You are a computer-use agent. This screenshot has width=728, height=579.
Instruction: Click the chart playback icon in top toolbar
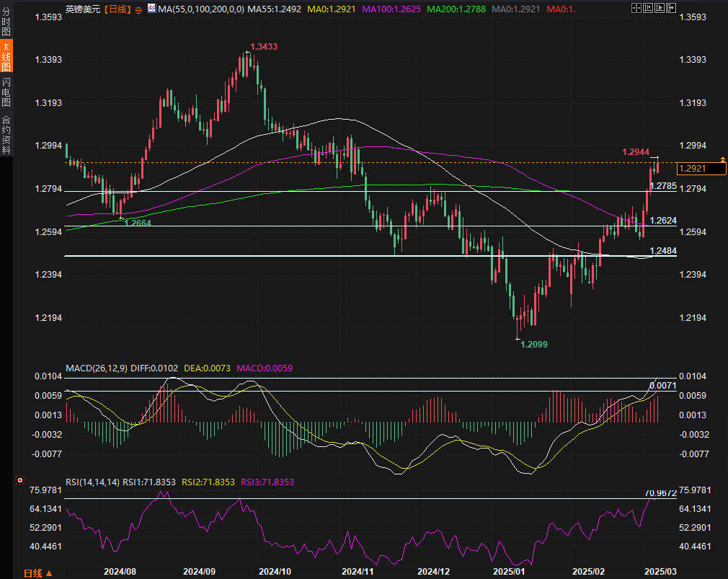pos(658,9)
